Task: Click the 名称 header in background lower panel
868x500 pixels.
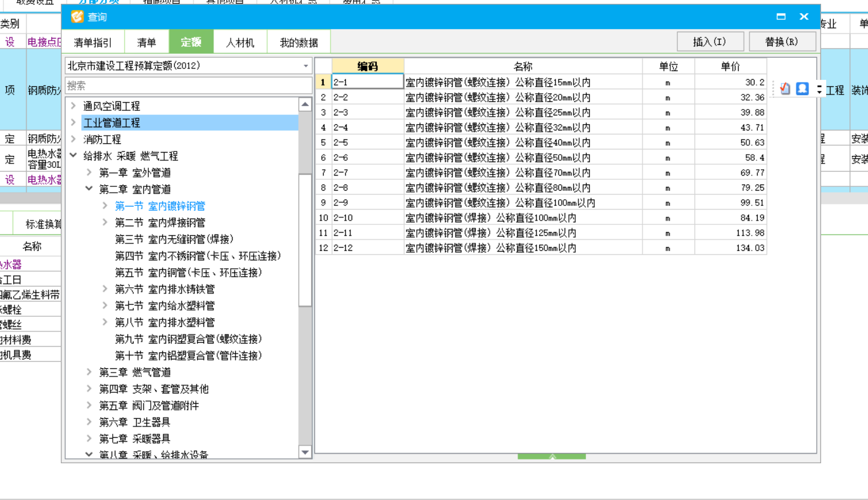Action: pos(32,247)
